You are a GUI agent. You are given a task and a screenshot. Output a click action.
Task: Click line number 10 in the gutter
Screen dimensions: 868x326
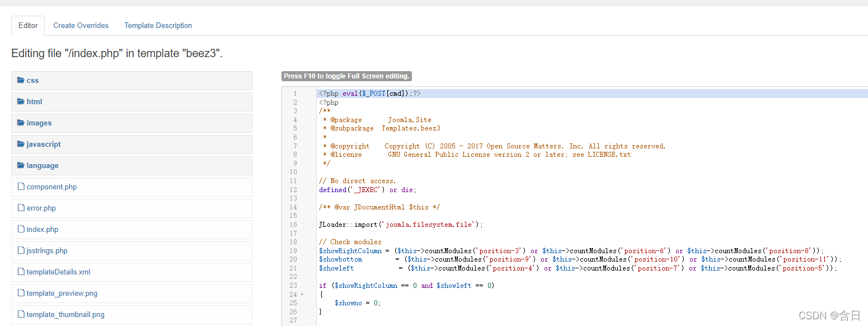(x=294, y=173)
